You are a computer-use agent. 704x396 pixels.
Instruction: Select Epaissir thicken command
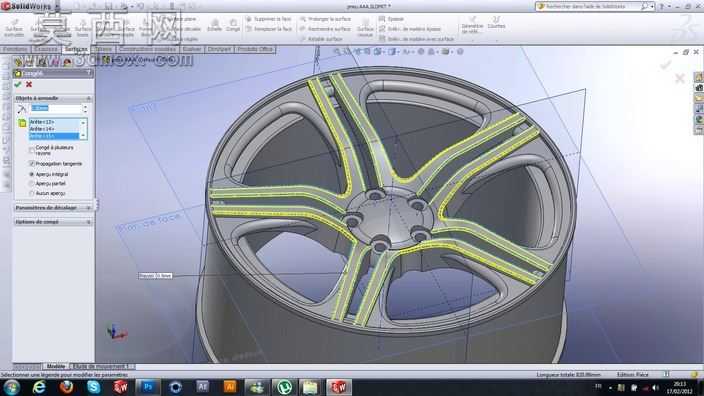click(x=392, y=19)
